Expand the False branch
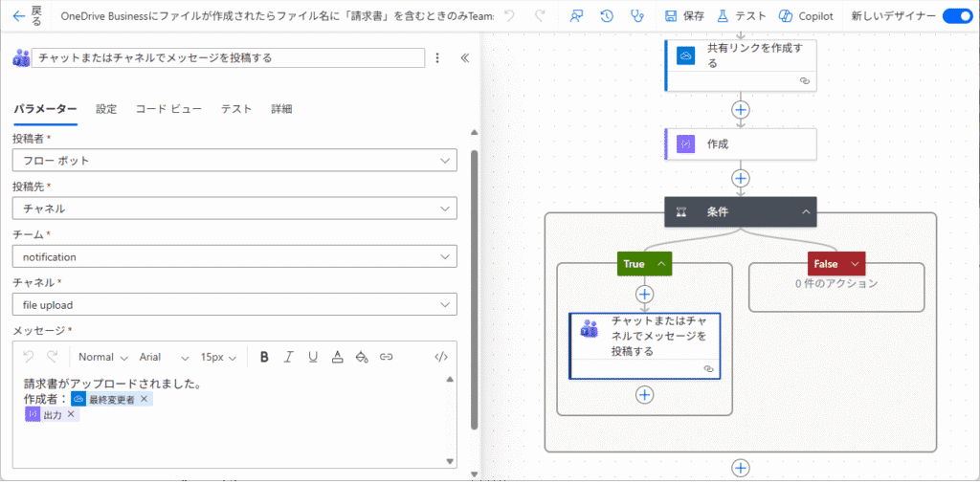980x484 pixels. pyautogui.click(x=855, y=264)
